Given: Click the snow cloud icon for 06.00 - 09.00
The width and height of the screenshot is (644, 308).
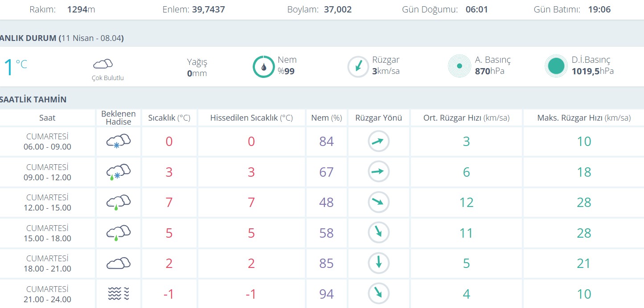Looking at the screenshot, I should pyautogui.click(x=118, y=142).
